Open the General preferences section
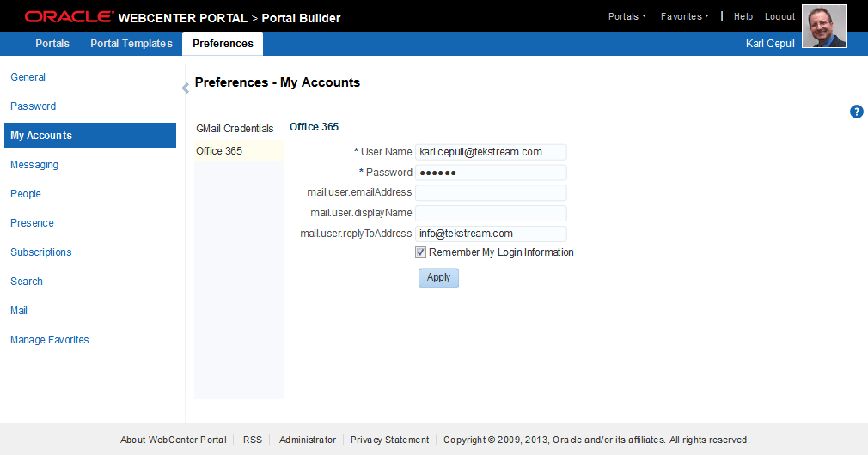This screenshot has width=868, height=455. (x=28, y=77)
